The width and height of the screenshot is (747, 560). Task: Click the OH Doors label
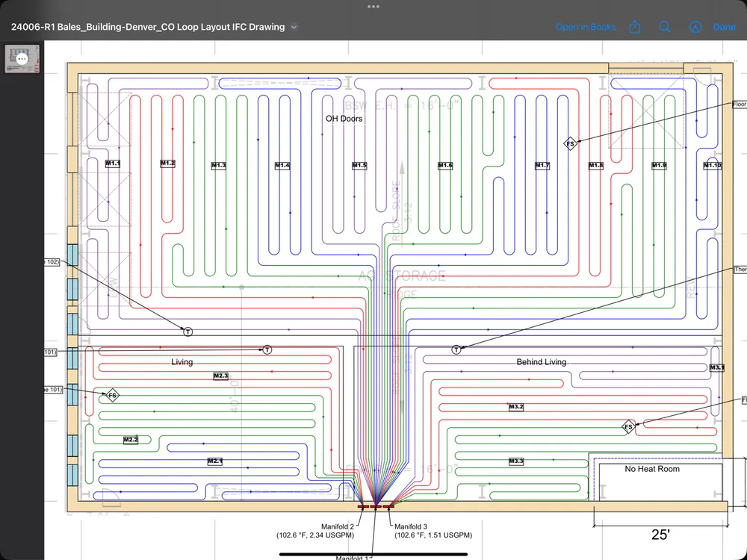(x=344, y=119)
